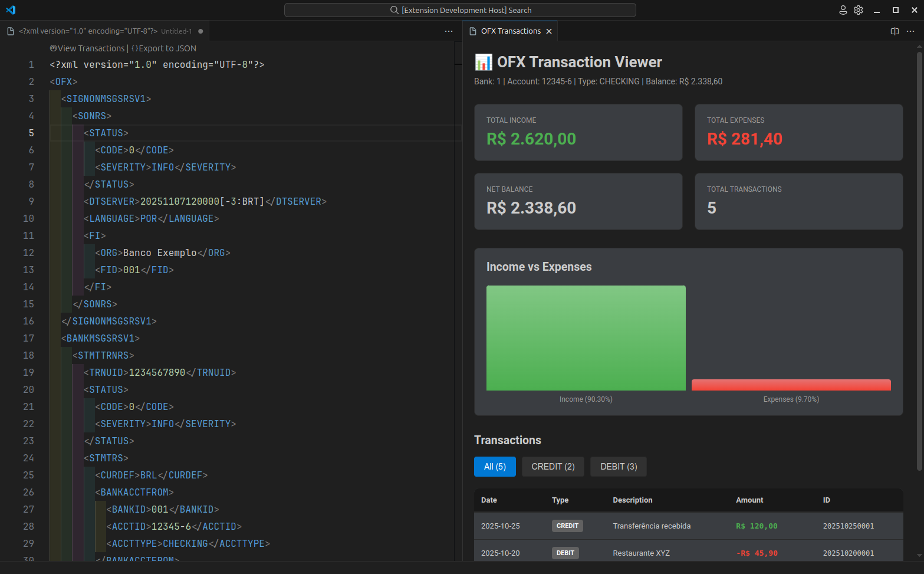Viewport: 924px width, 574px height.
Task: Filter transactions by DEBIT (3)
Action: [x=619, y=467]
